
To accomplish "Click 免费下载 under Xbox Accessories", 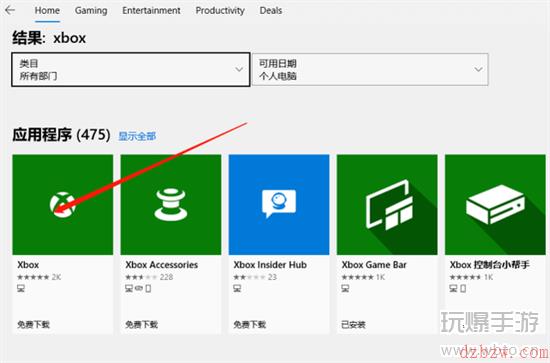I will (x=142, y=324).
